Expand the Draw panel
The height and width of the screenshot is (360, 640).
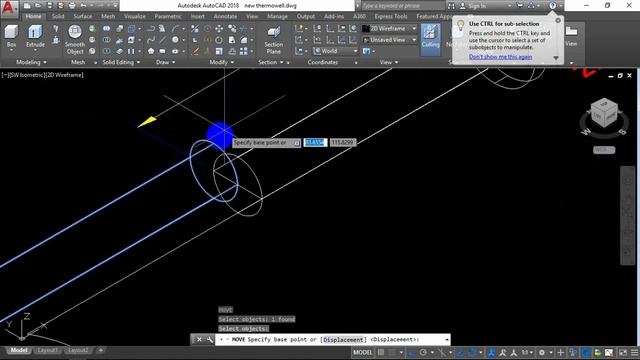tap(165, 62)
